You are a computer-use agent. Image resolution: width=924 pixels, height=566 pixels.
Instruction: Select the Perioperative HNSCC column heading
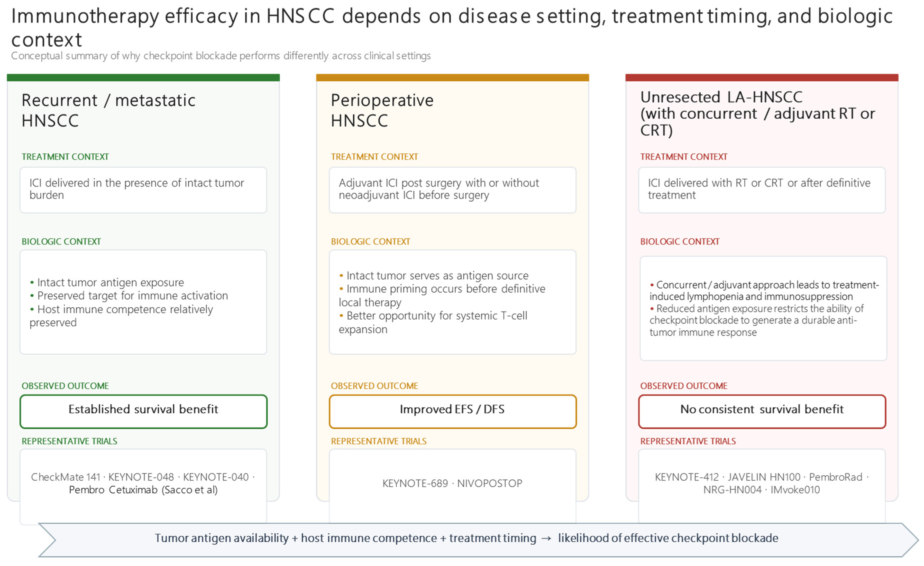coord(382,111)
